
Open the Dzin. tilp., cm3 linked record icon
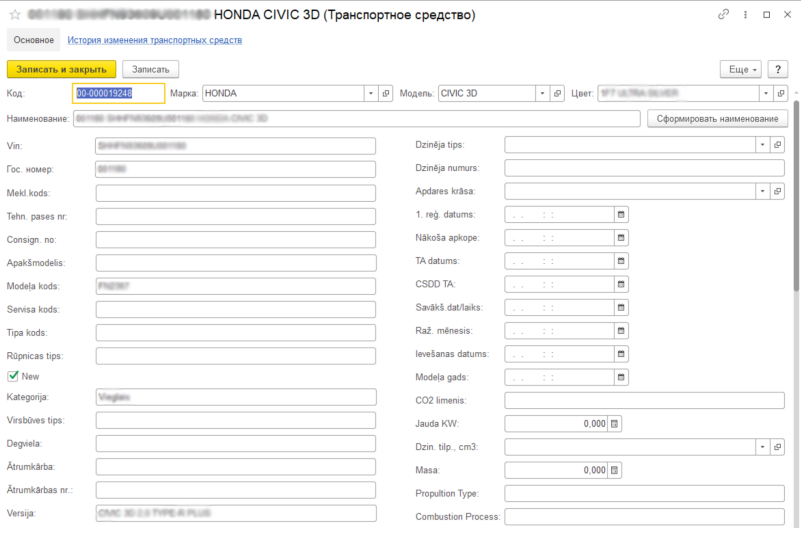click(777, 447)
